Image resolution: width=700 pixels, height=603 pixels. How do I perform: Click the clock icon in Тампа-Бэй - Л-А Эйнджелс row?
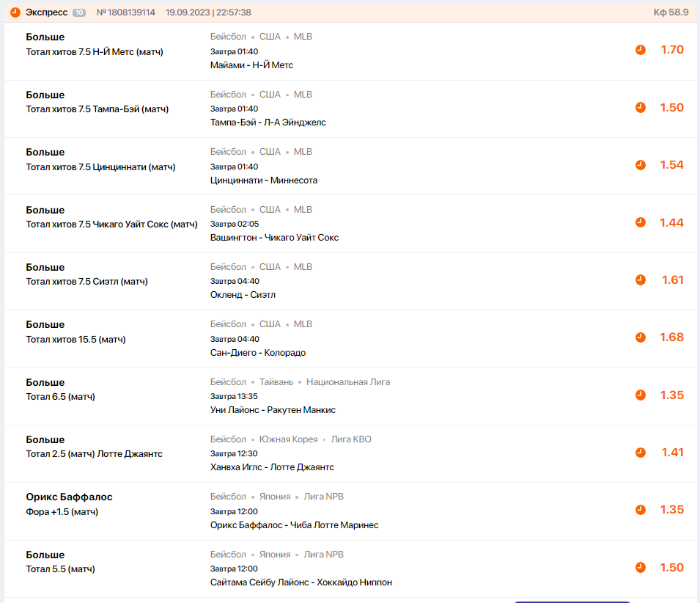(x=640, y=108)
